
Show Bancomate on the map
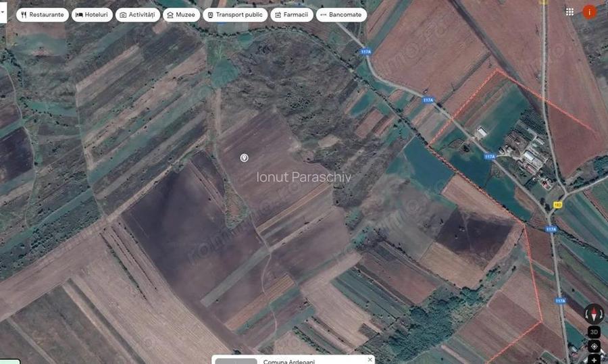[341, 14]
